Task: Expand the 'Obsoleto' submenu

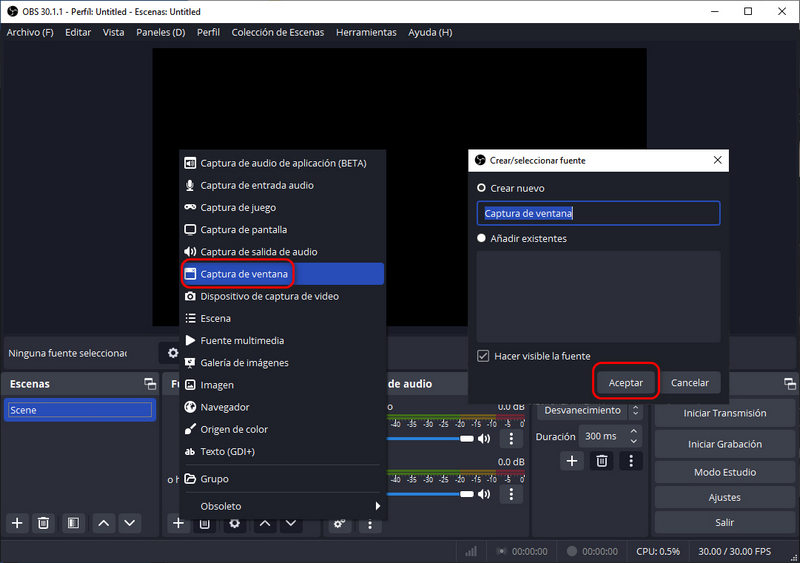Action: [280, 506]
